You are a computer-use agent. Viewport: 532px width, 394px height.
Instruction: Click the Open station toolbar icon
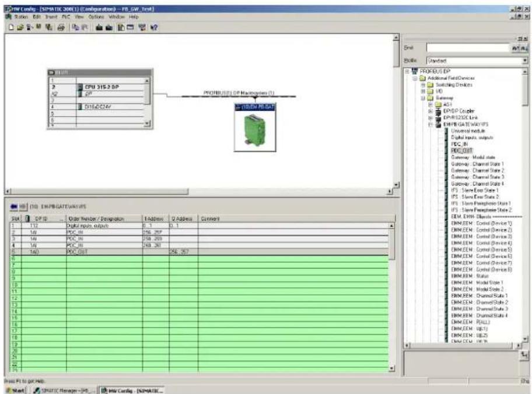[x=20, y=27]
